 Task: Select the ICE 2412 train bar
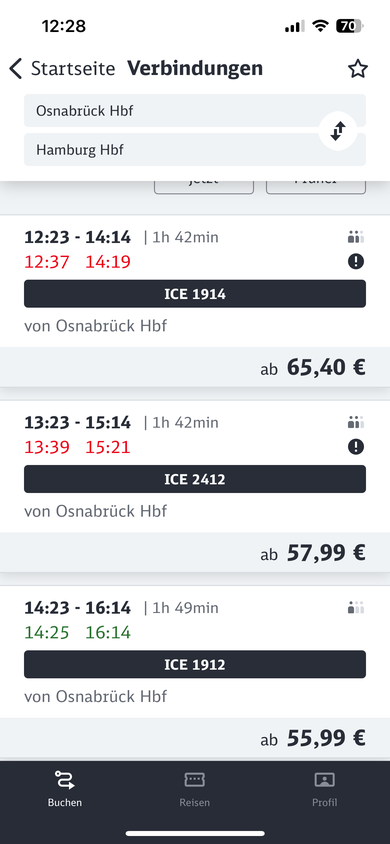tap(195, 479)
